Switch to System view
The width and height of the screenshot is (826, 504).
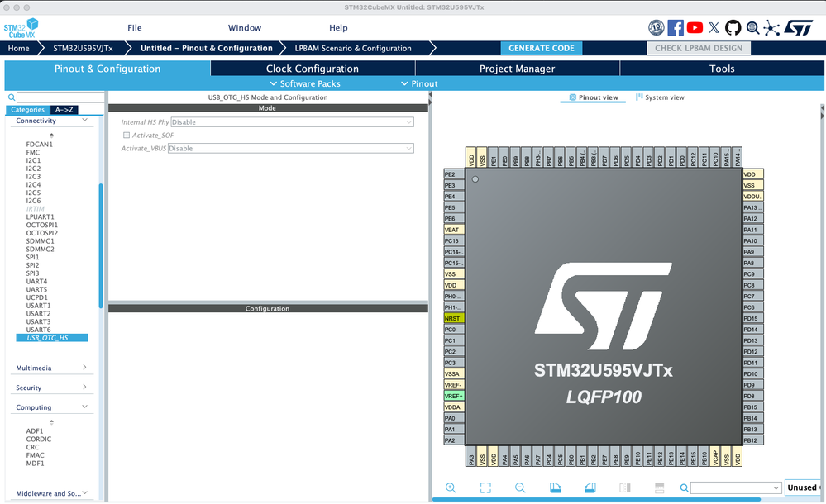click(x=660, y=97)
